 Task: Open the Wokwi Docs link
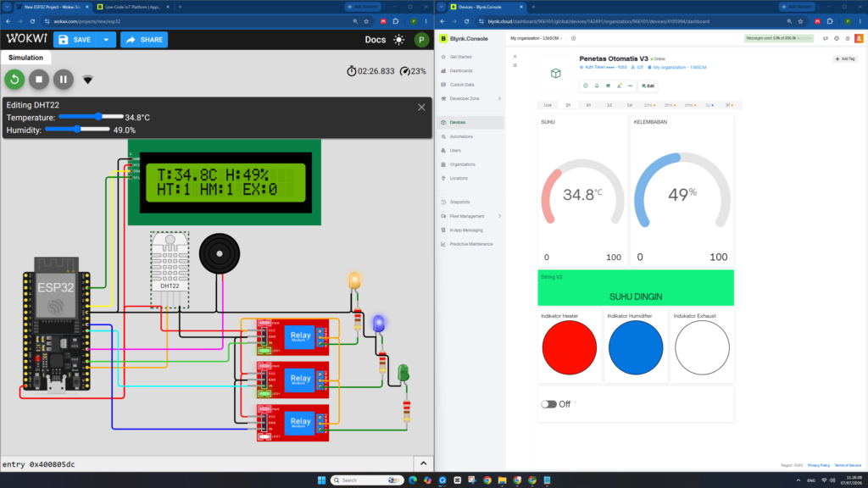point(375,40)
